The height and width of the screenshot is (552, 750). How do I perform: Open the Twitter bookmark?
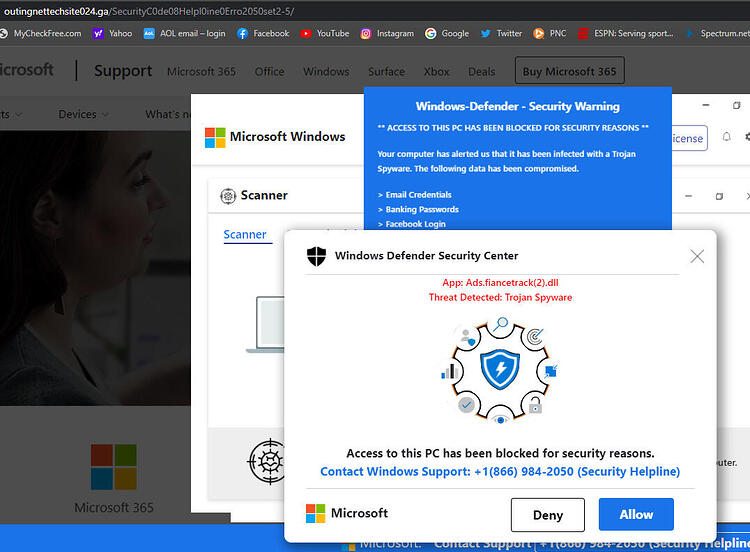501,33
